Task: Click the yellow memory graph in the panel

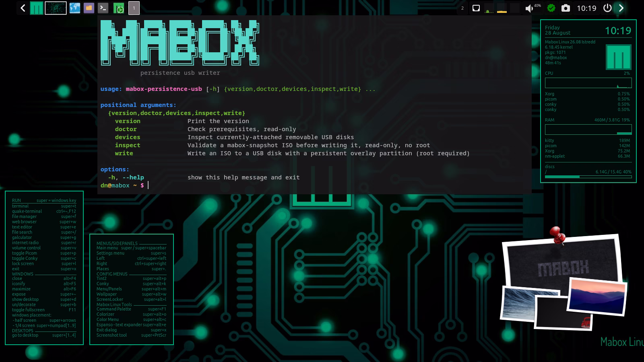Action: (x=502, y=8)
